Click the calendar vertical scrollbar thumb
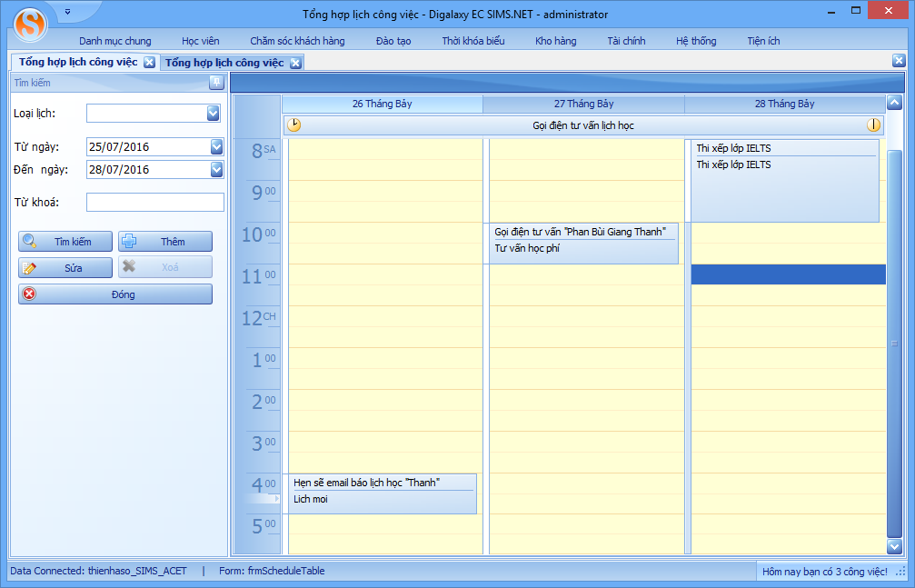The height and width of the screenshot is (588, 915). pyautogui.click(x=894, y=344)
